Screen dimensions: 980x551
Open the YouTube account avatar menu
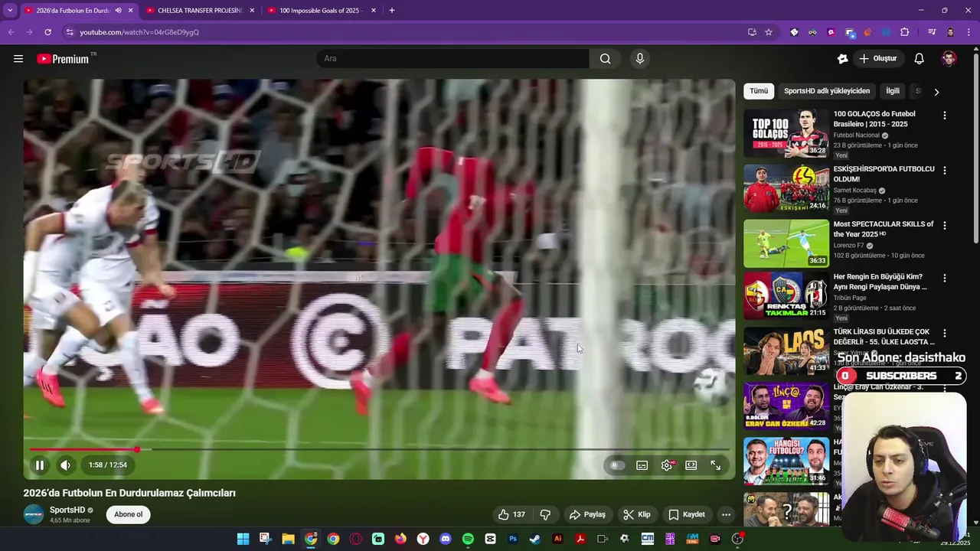pyautogui.click(x=949, y=58)
